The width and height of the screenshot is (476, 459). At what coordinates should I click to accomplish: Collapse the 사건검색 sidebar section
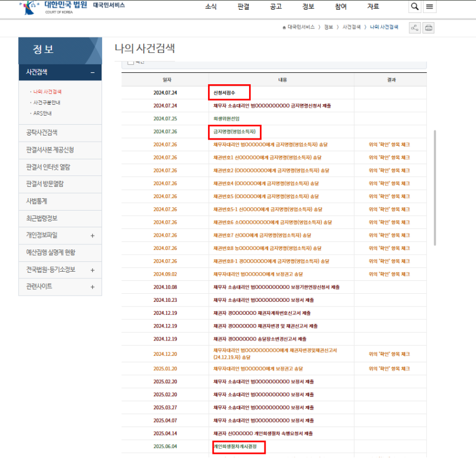point(92,73)
